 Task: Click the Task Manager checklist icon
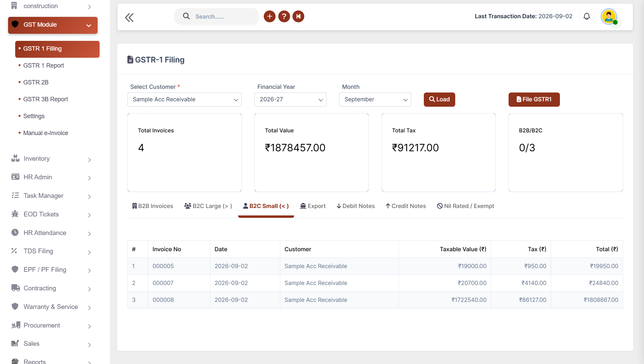point(15,196)
